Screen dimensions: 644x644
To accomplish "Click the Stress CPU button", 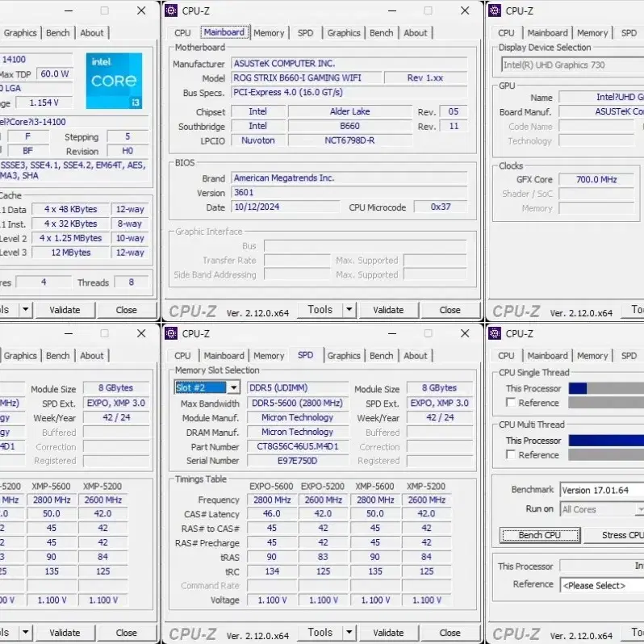I will click(x=614, y=535).
